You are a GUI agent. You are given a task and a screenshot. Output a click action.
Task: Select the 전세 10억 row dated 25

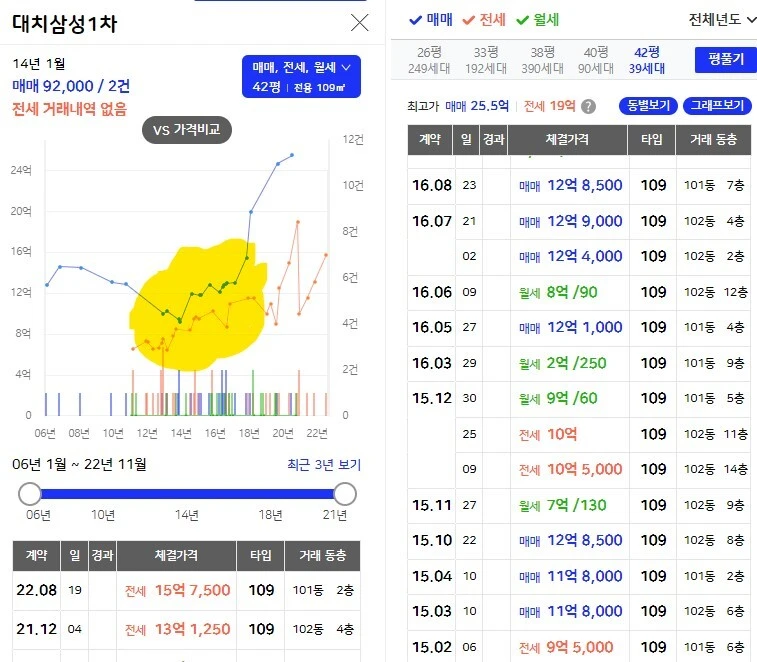point(603,435)
